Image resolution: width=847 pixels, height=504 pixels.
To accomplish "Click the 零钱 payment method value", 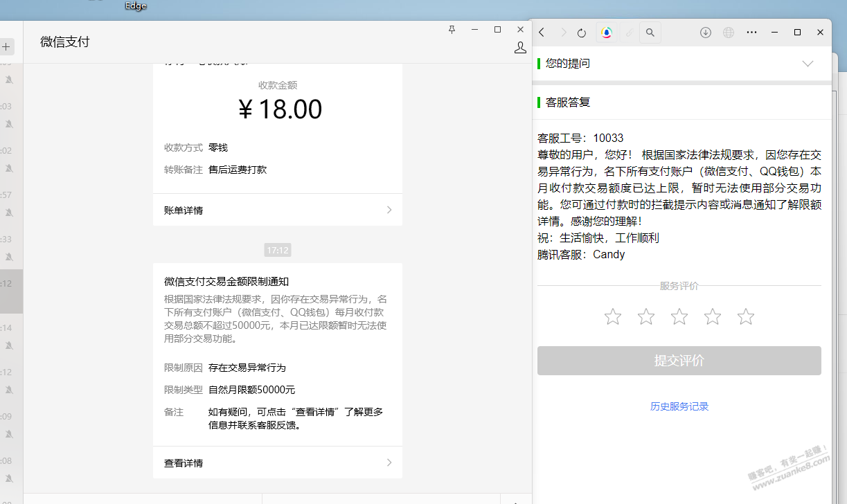I will click(x=218, y=147).
